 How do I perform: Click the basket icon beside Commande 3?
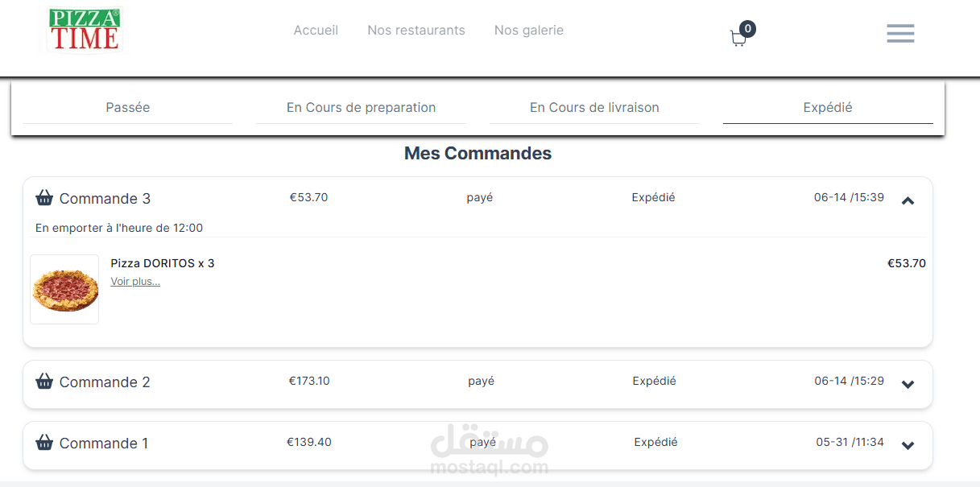[x=45, y=198]
